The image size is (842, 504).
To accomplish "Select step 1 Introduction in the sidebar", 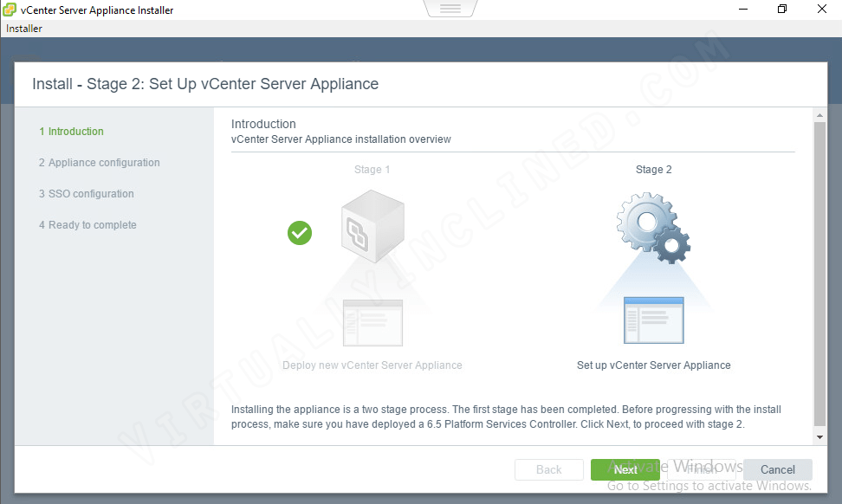I will [72, 131].
